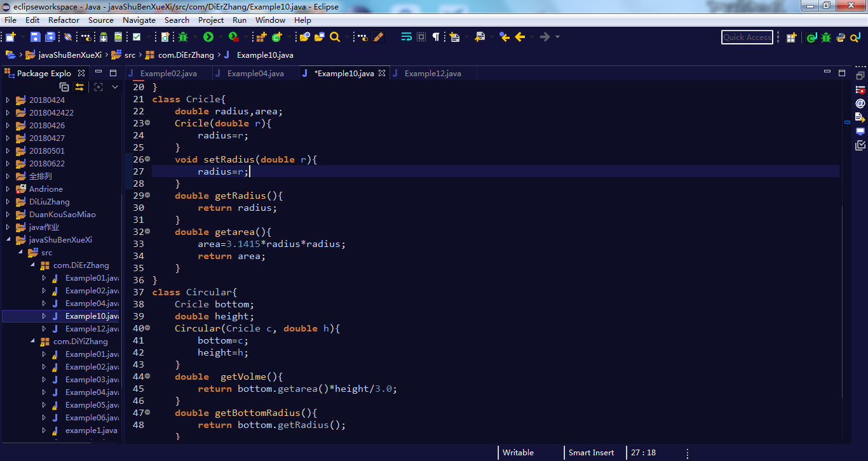Screen dimensions: 868x461
Task: Switch to Example02.java tab
Action: pos(168,74)
